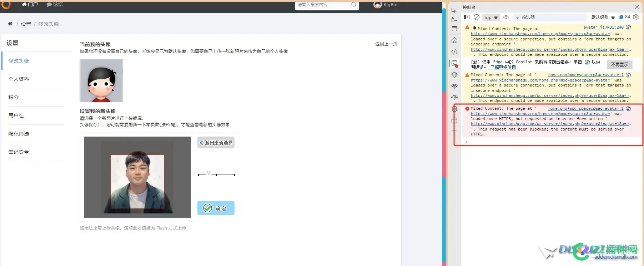Toggle the console sidebar panel icon

pyautogui.click(x=466, y=17)
